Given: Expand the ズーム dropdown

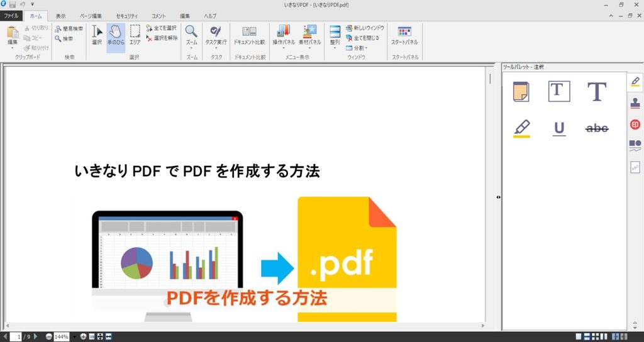Looking at the screenshot, I should (191, 48).
